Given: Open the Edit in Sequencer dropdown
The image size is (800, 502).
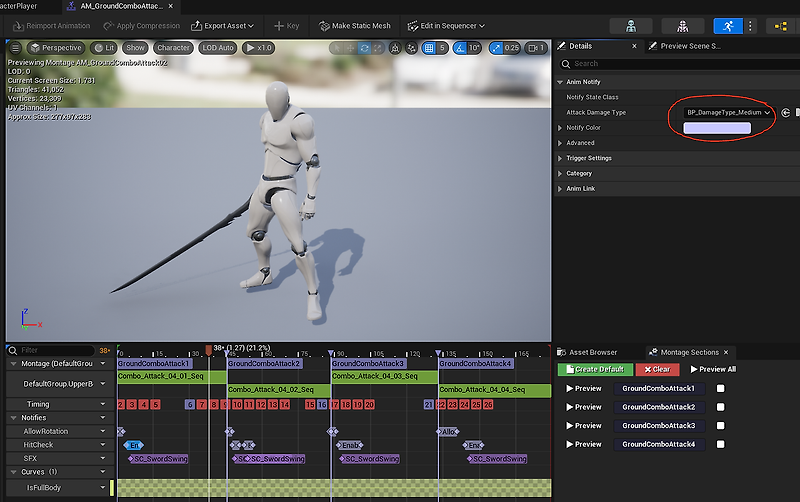Looking at the screenshot, I should pyautogui.click(x=446, y=26).
